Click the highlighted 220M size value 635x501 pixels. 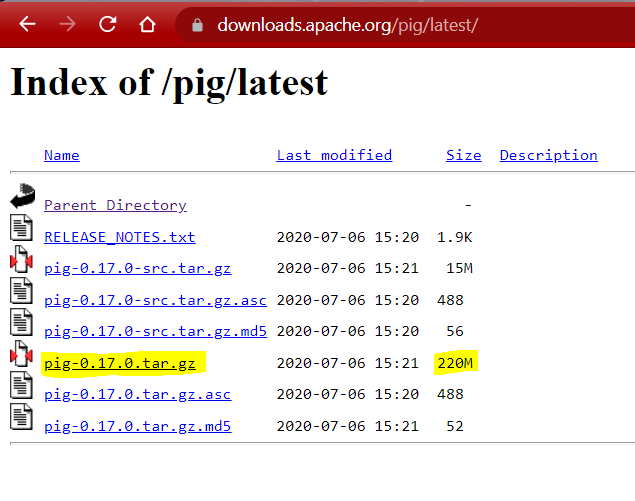(455, 363)
